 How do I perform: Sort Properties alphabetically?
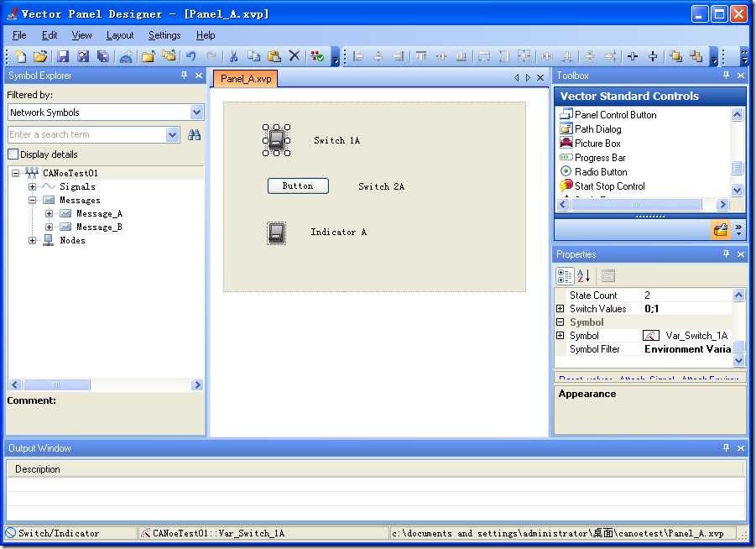click(583, 276)
